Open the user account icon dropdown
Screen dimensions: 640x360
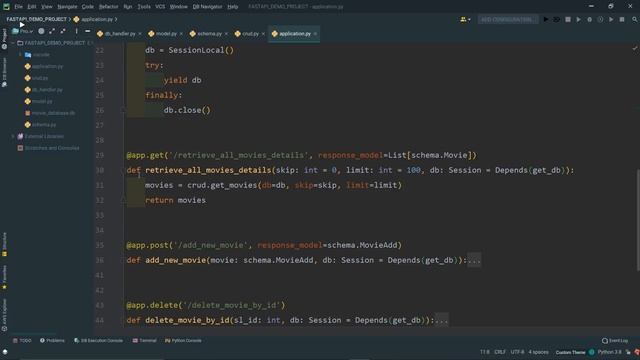pos(465,19)
